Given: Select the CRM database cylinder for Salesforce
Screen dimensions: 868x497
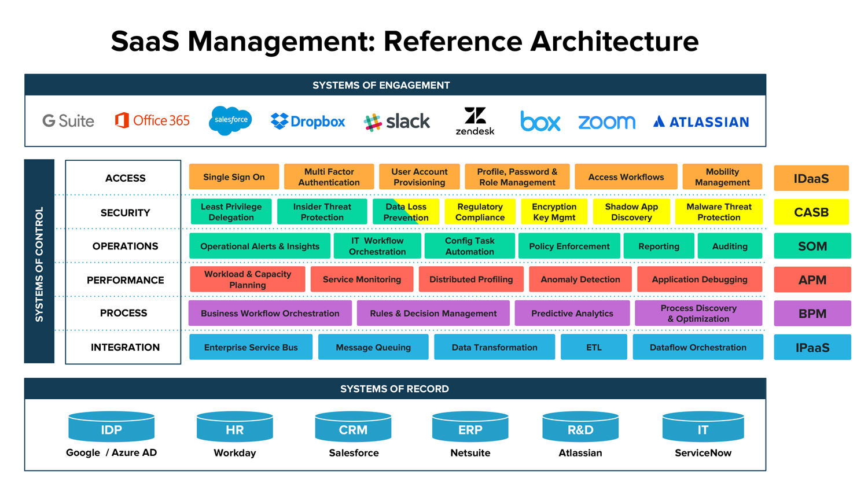Looking at the screenshot, I should (x=352, y=426).
